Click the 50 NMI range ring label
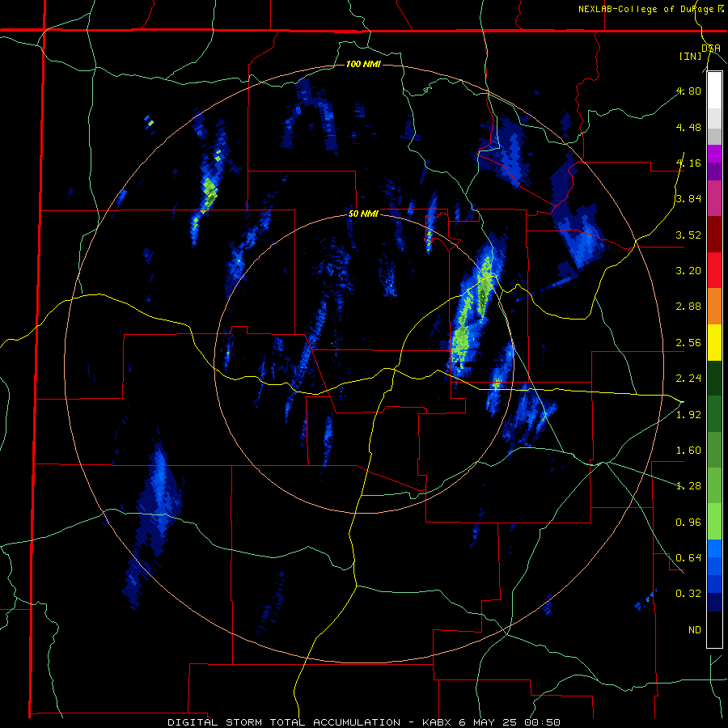Image resolution: width=728 pixels, height=728 pixels. pyautogui.click(x=363, y=214)
